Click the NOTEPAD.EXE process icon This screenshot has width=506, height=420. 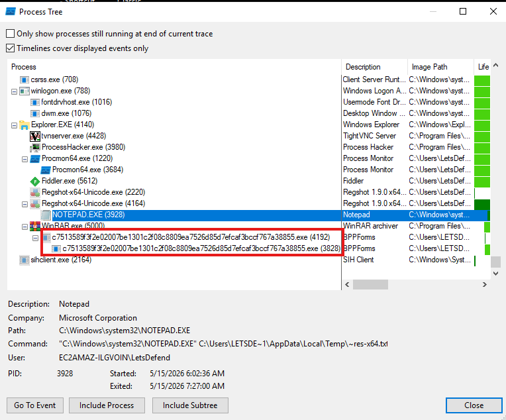[46, 215]
